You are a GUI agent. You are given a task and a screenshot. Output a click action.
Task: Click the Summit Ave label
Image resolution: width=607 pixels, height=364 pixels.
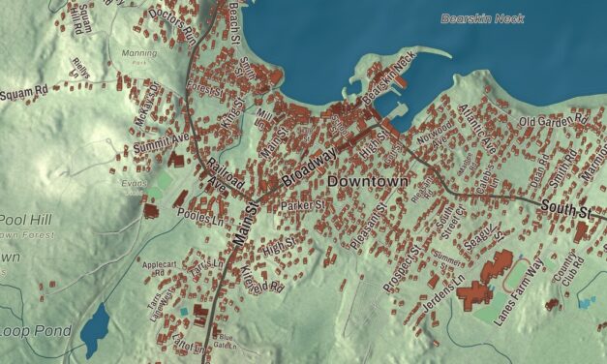coord(161,142)
